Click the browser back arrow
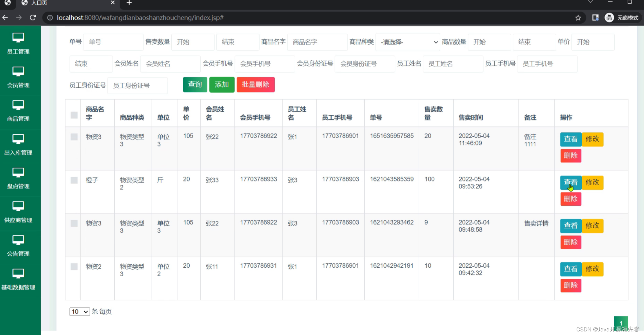This screenshot has height=335, width=644. point(5,18)
